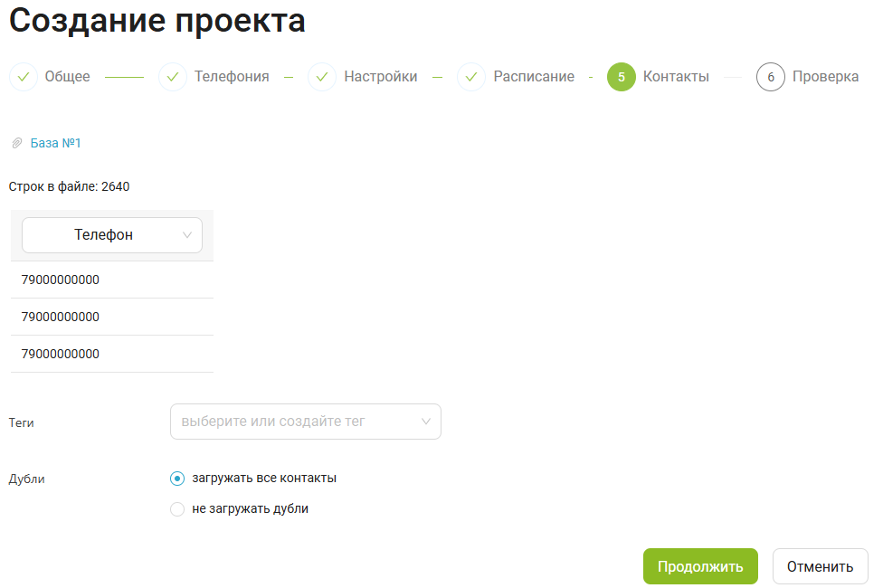The width and height of the screenshot is (883, 588).
Task: Open the Настройки step label
Action: coord(381,77)
